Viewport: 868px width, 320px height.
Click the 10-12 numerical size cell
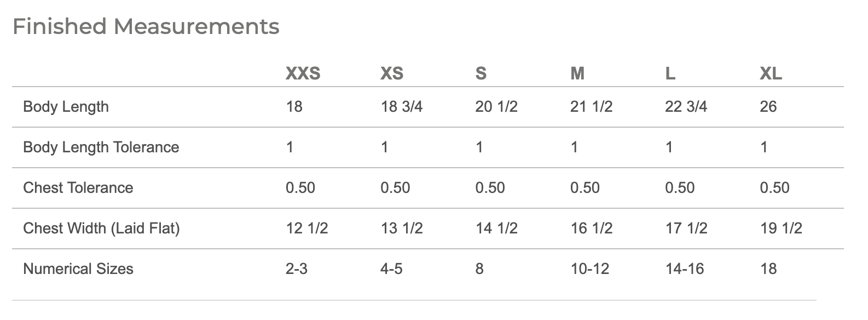(589, 268)
